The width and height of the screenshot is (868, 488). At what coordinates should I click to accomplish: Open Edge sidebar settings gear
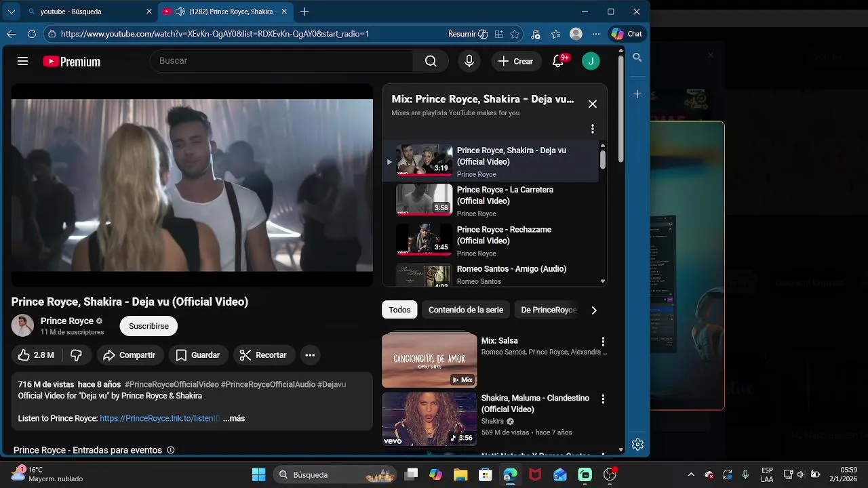coord(637,445)
